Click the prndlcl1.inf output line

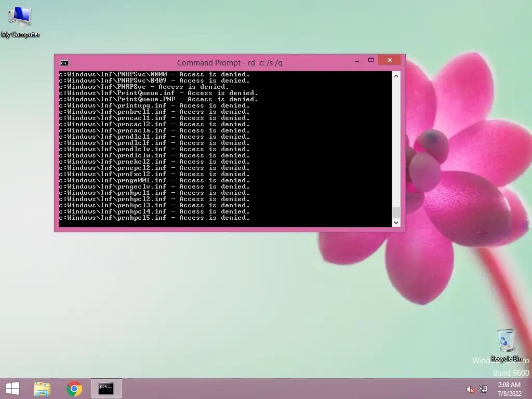click(154, 137)
